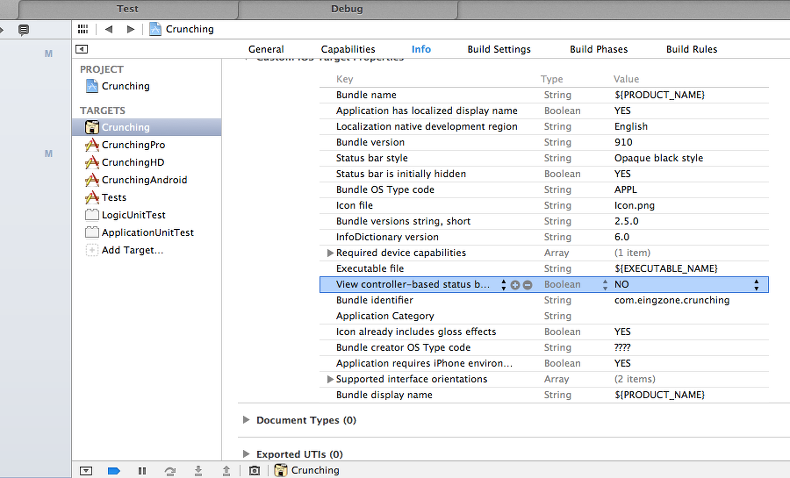Select the Debug tab at top

coord(347,9)
